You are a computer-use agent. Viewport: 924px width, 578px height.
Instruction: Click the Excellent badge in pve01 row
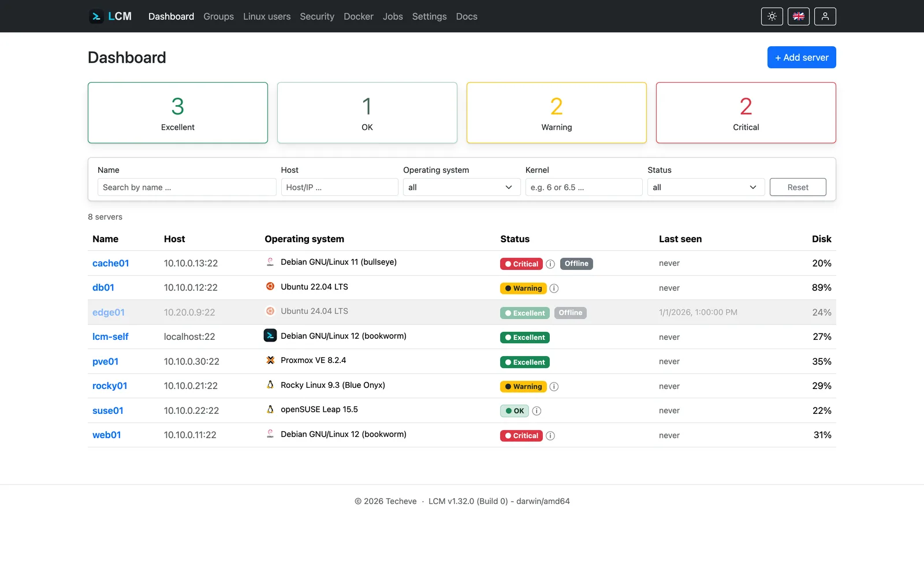pos(525,362)
